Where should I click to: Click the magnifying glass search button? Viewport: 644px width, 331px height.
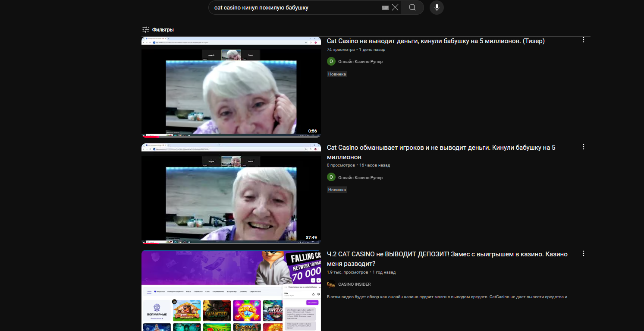pyautogui.click(x=412, y=8)
